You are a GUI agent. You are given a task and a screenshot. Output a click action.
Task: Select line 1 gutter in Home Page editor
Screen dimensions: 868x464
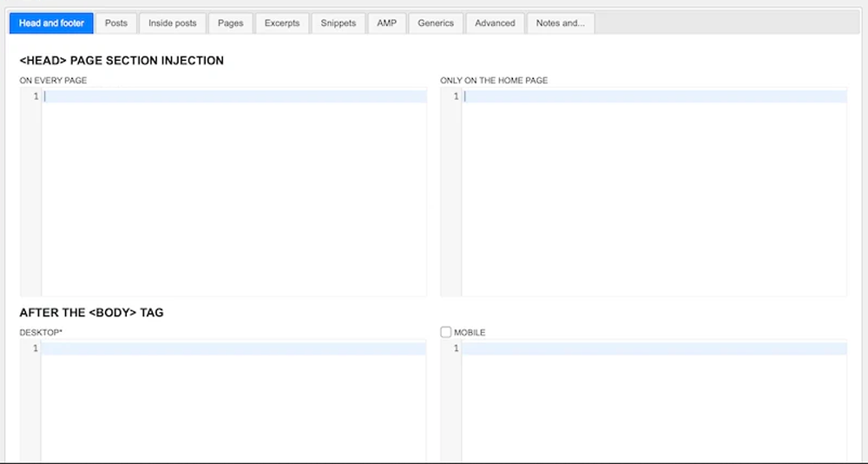pyautogui.click(x=456, y=96)
